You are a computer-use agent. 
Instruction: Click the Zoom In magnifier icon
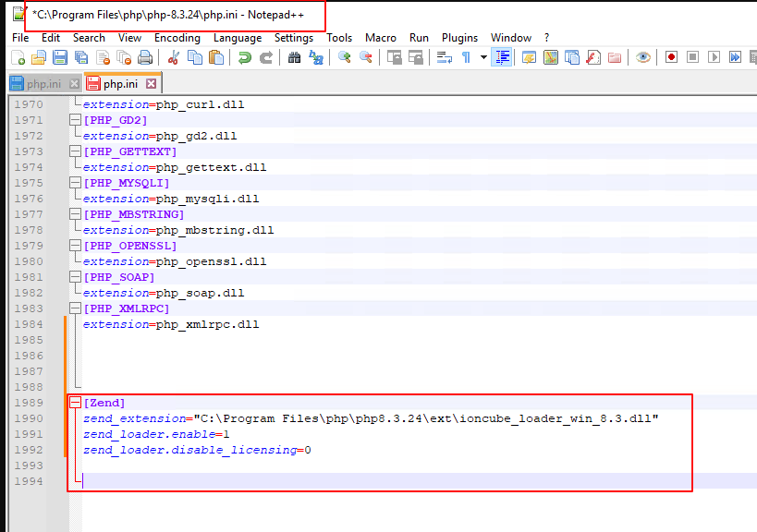tap(344, 57)
